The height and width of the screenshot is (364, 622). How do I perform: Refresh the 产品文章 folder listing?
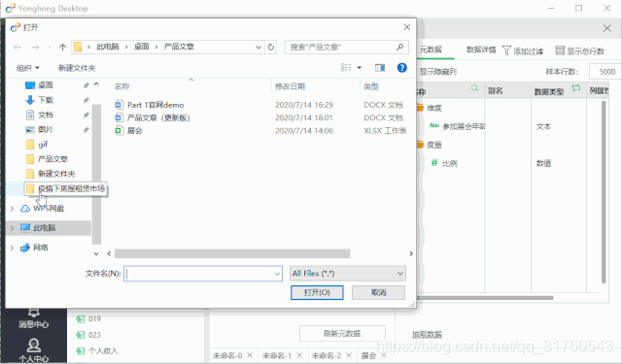pyautogui.click(x=271, y=48)
